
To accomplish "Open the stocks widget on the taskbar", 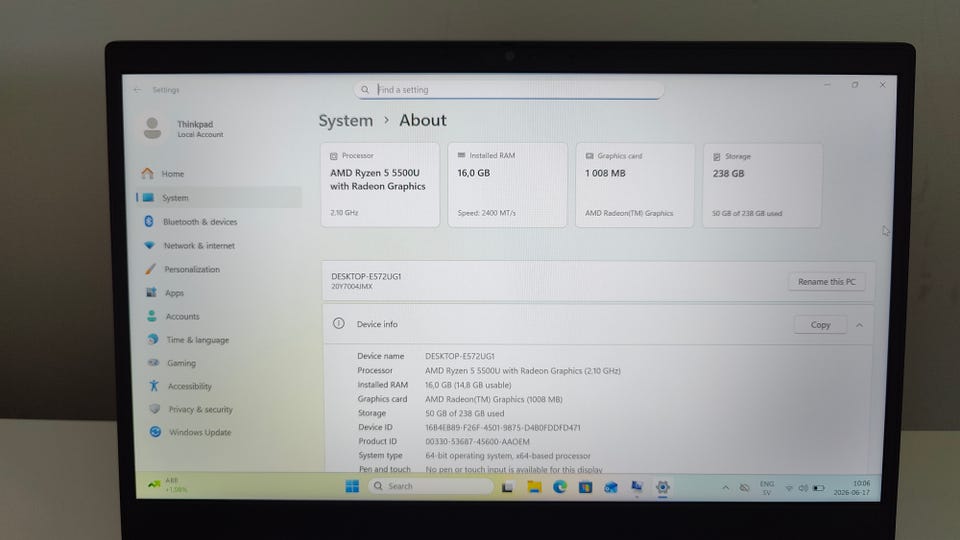I will pos(167,485).
